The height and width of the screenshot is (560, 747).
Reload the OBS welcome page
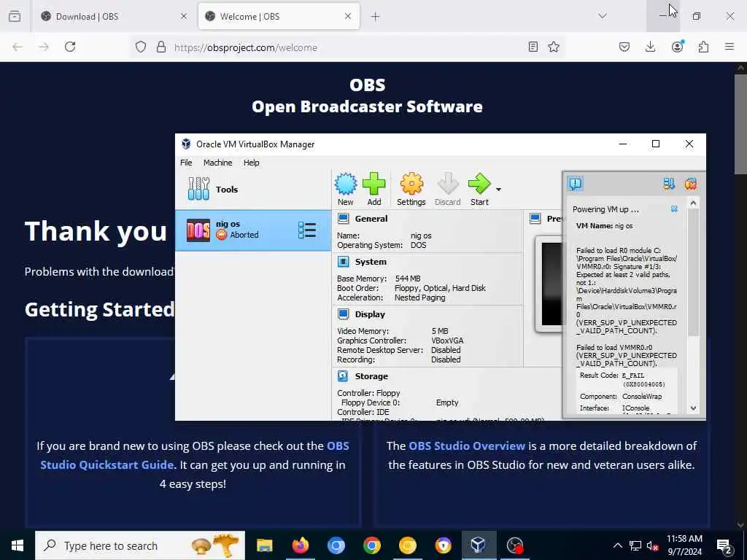pyautogui.click(x=70, y=47)
